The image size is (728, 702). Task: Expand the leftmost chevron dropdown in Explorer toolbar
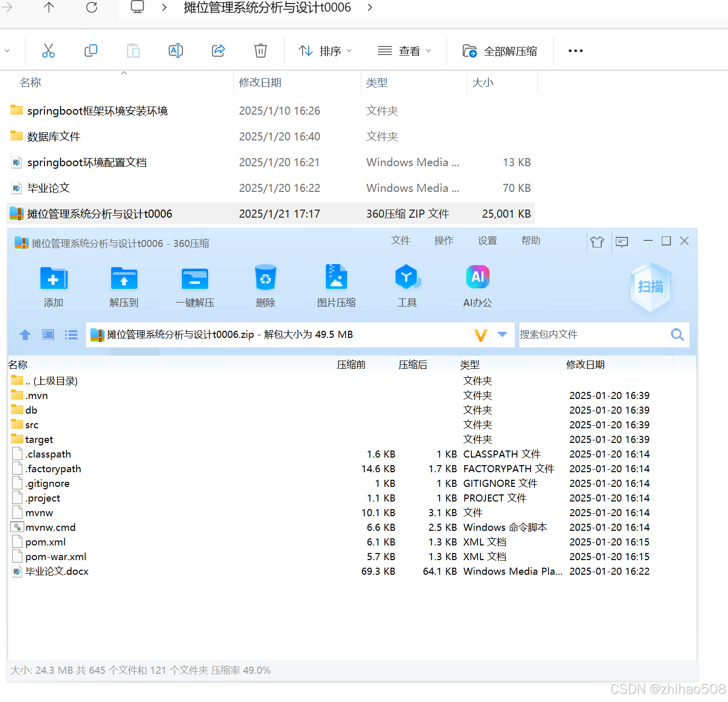click(7, 51)
